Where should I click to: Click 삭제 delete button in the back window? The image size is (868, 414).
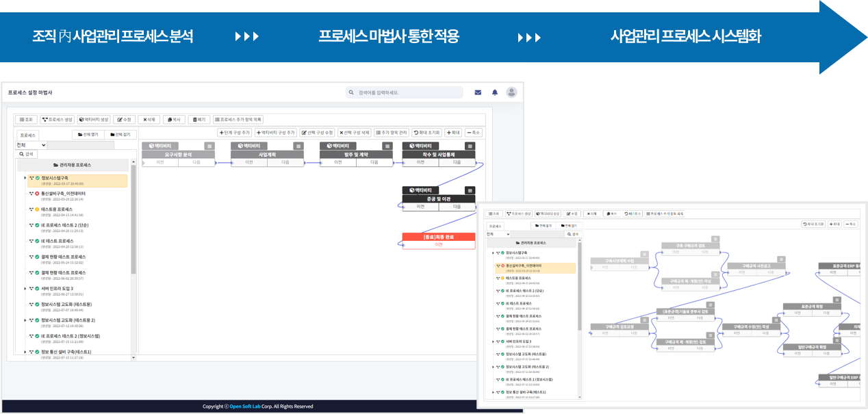[x=150, y=119]
